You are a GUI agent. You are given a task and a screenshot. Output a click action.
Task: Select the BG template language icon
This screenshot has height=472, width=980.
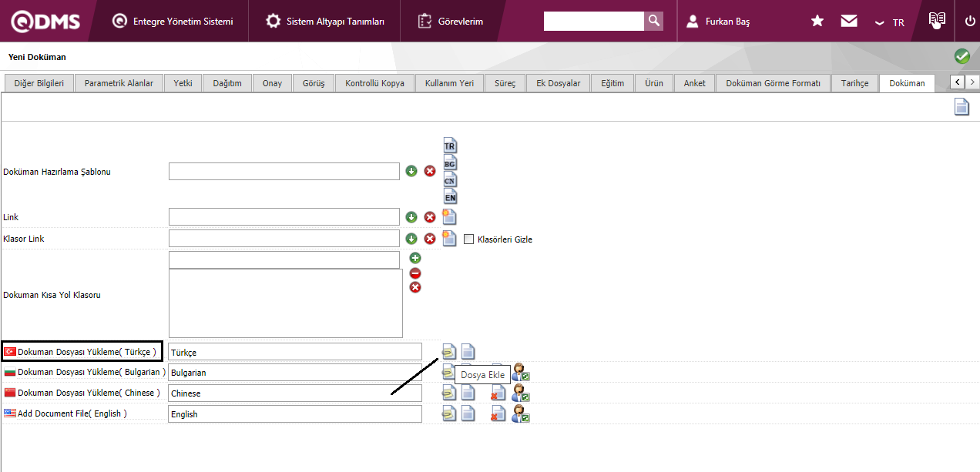450,162
